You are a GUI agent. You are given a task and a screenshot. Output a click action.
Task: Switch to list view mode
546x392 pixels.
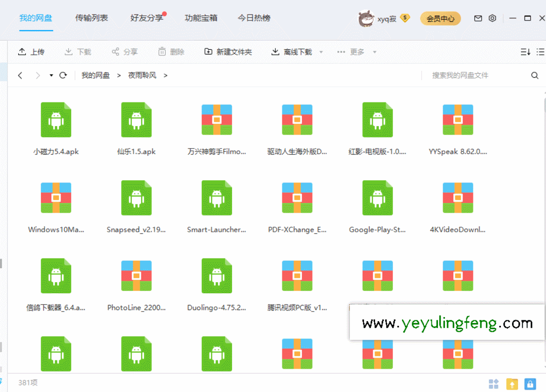click(541, 52)
